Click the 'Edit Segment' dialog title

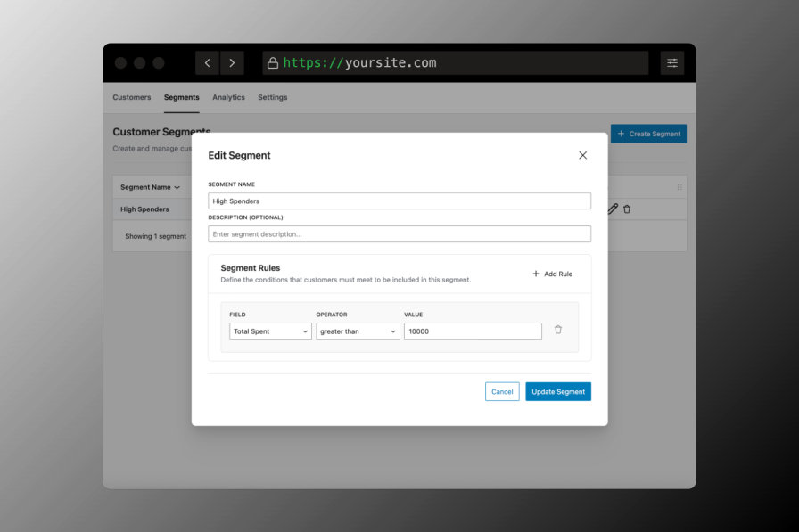pos(239,155)
